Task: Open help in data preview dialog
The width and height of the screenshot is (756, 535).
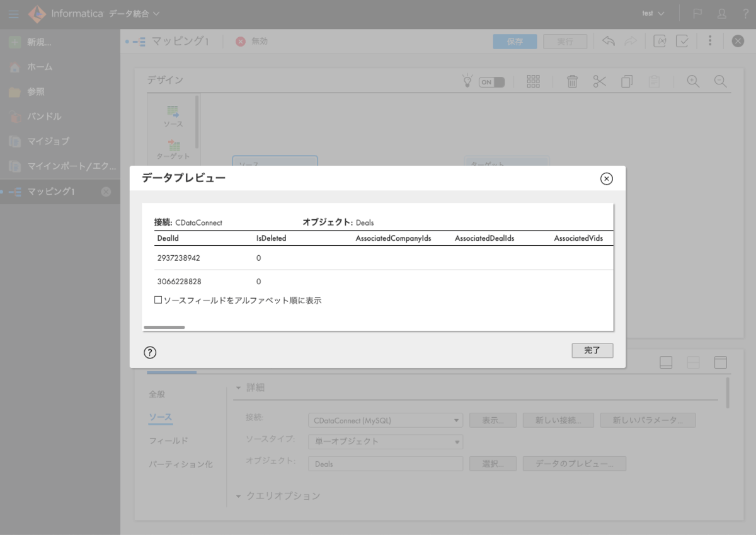Action: tap(150, 352)
